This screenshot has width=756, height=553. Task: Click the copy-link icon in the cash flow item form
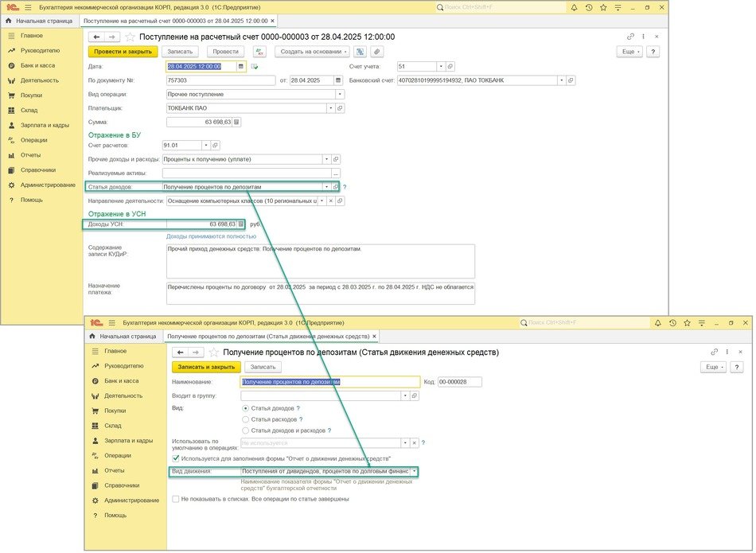(x=714, y=352)
